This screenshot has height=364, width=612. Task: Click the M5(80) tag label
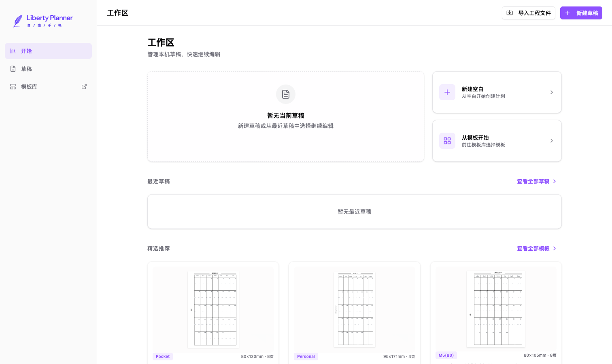[446, 355]
